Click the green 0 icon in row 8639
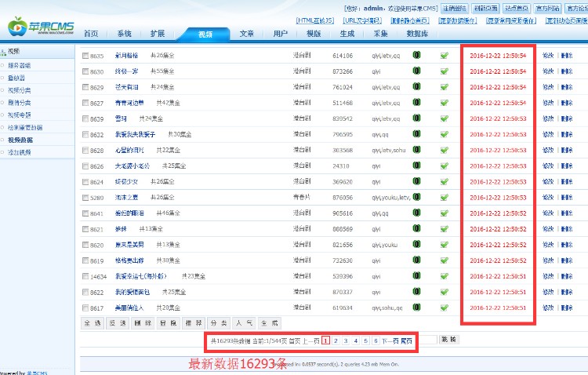This screenshot has width=588, height=375. [416, 118]
